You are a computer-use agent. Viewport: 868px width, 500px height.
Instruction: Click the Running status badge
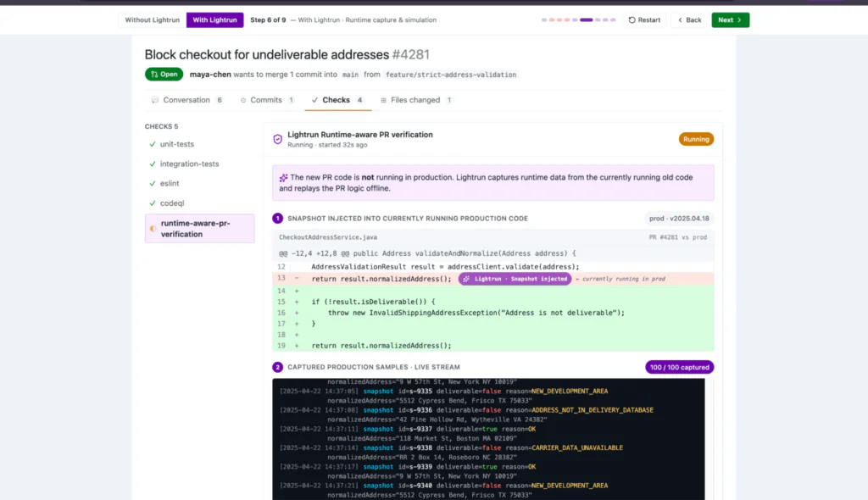click(x=696, y=140)
